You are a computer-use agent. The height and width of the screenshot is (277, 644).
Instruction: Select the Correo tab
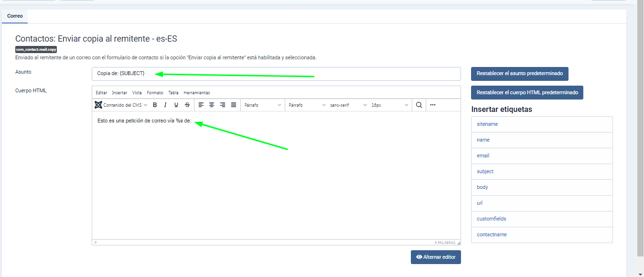click(15, 16)
